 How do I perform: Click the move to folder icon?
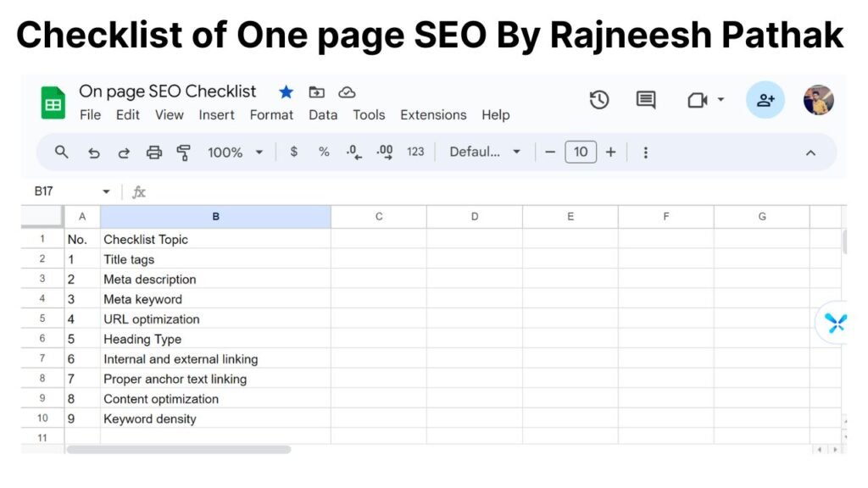point(317,91)
